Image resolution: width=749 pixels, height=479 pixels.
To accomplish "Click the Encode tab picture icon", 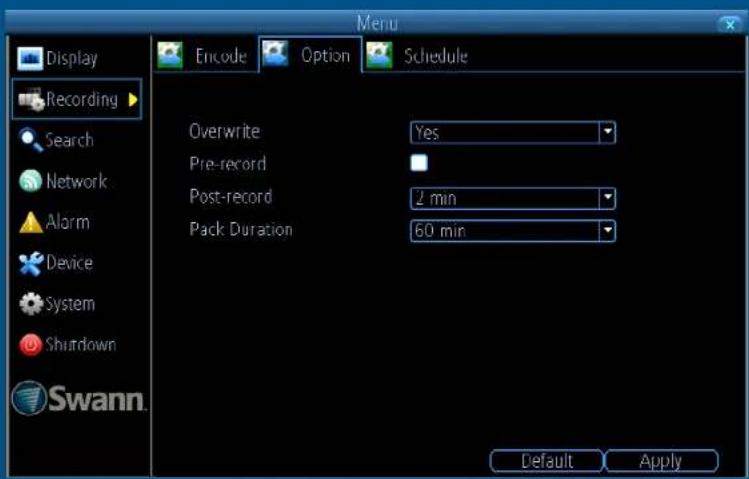I will (170, 55).
